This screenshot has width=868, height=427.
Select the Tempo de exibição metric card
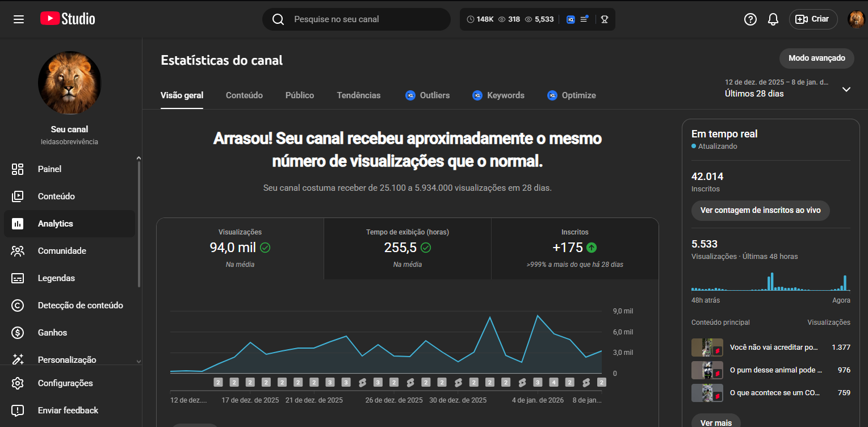tap(408, 249)
